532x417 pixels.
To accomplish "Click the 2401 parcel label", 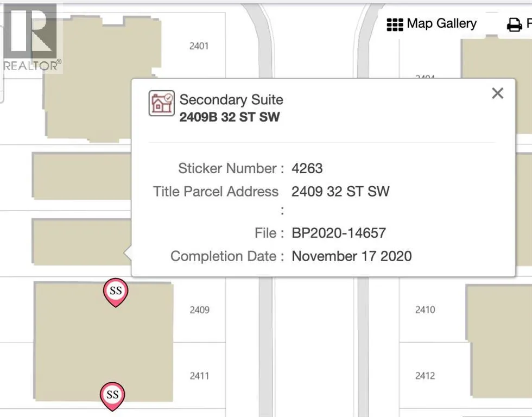I will click(199, 46).
